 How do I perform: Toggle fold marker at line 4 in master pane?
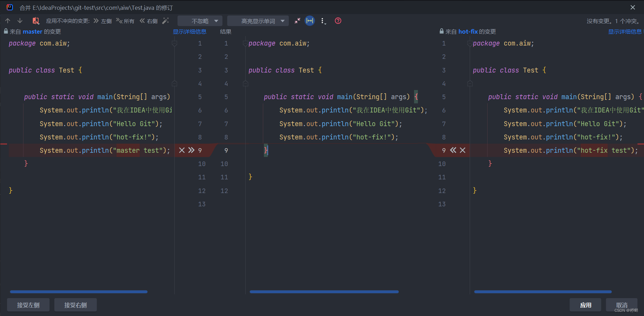pyautogui.click(x=174, y=83)
